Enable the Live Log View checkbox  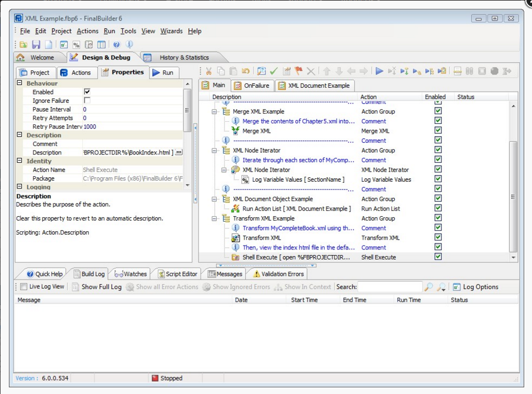coord(23,287)
